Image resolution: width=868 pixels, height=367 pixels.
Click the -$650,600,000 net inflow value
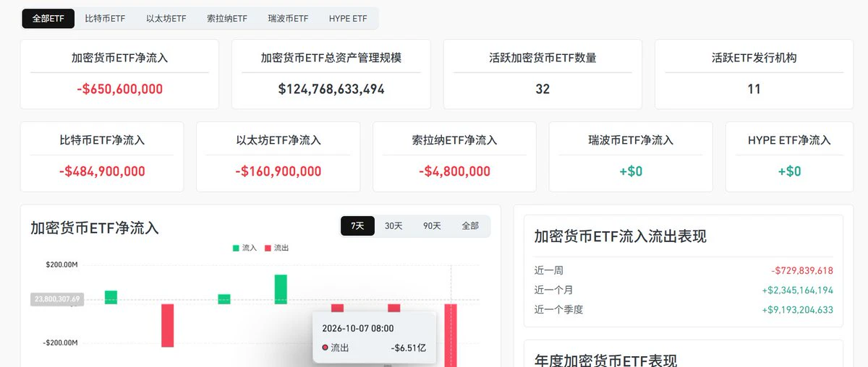(x=119, y=89)
